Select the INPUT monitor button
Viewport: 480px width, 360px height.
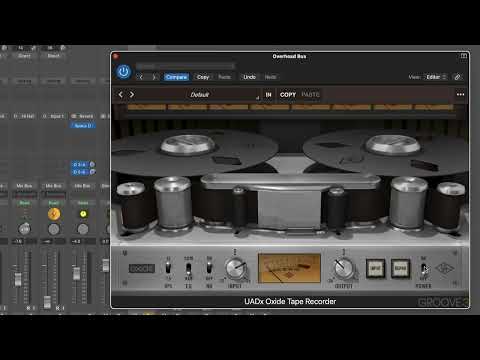(375, 268)
